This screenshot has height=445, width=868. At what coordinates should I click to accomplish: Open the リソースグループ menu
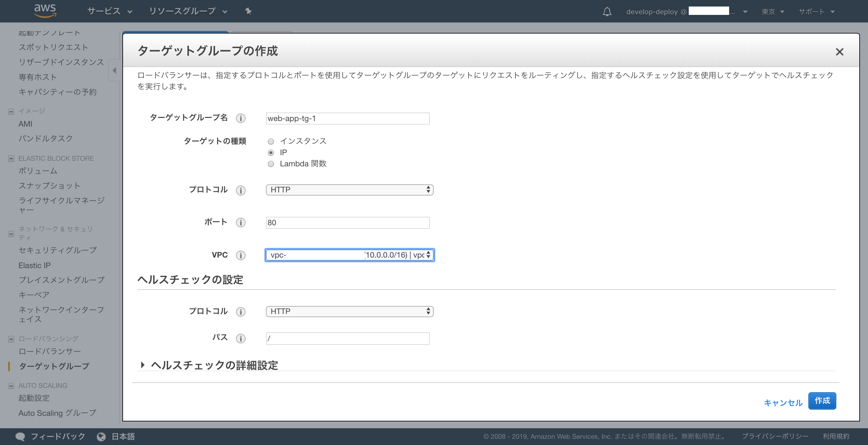188,11
